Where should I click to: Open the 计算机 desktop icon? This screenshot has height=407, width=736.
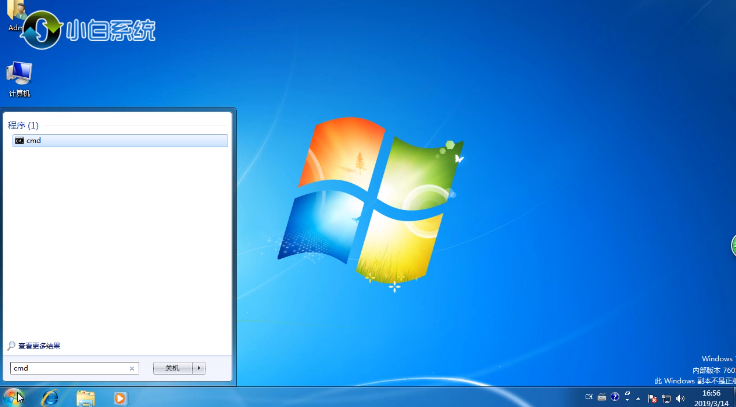tap(19, 79)
